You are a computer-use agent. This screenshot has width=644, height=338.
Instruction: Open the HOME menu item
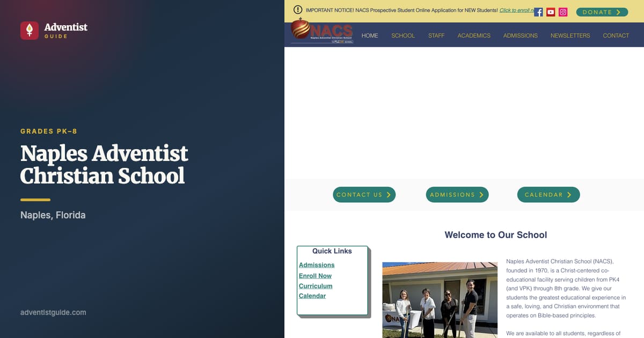[370, 35]
